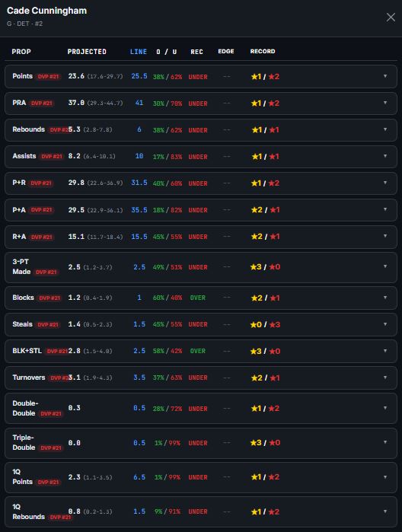Click the DVP #21 badge next to Assists
Screen dimensions: 402x532
click(x=52, y=157)
